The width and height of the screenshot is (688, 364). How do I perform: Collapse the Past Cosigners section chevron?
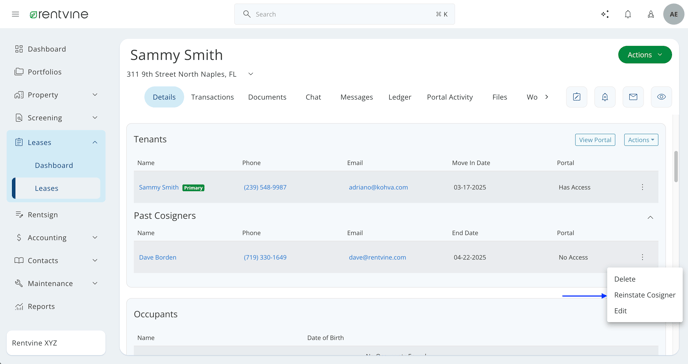click(650, 217)
